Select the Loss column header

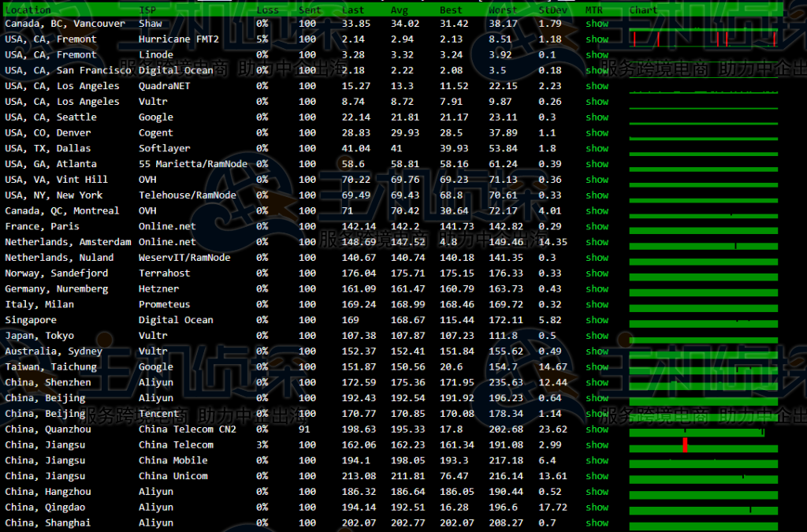(267, 10)
